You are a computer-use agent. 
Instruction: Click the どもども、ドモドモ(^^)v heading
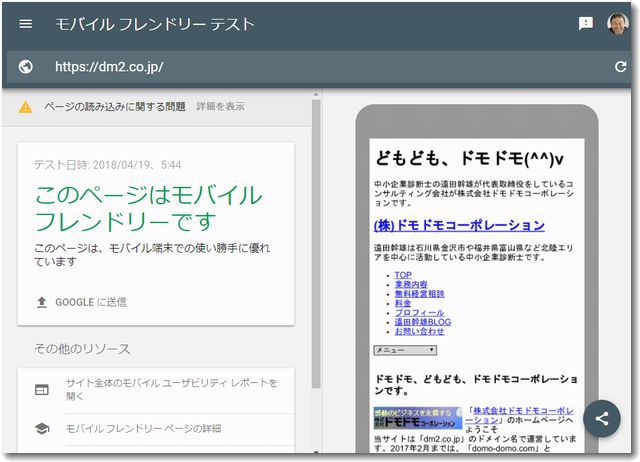tap(469, 158)
